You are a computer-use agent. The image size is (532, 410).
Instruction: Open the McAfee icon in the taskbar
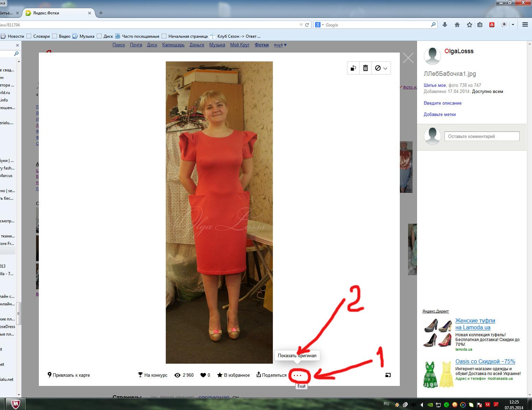tap(15, 404)
